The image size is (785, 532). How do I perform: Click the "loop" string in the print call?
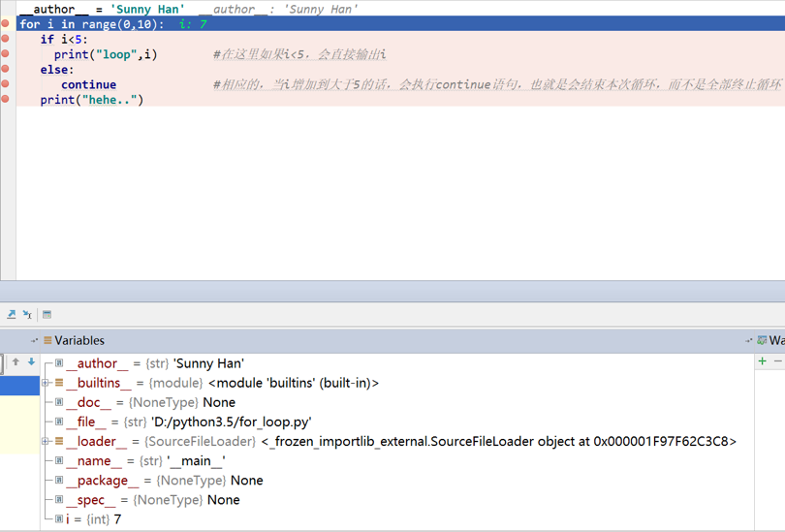[x=116, y=54]
